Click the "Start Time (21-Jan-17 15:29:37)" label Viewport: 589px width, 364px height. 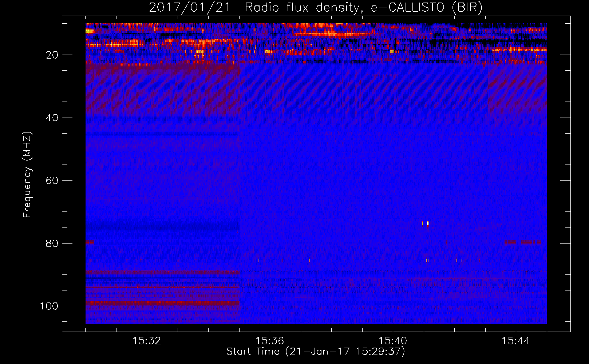(316, 352)
